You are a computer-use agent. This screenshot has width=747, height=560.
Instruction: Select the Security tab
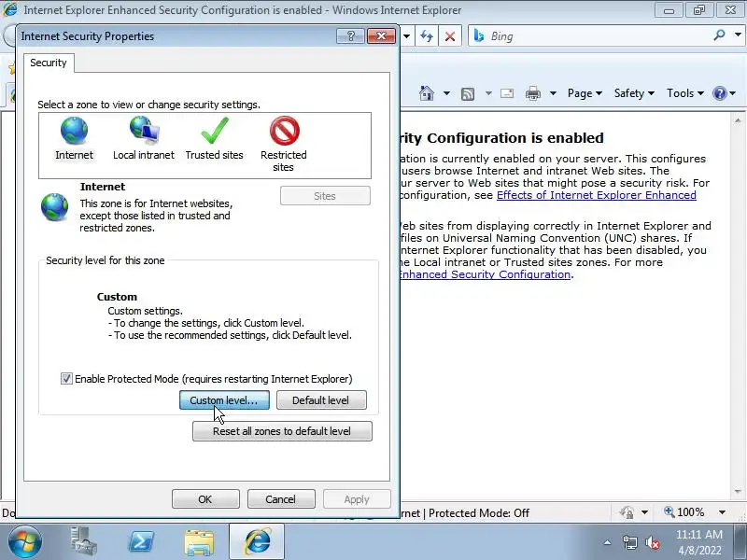tap(49, 63)
